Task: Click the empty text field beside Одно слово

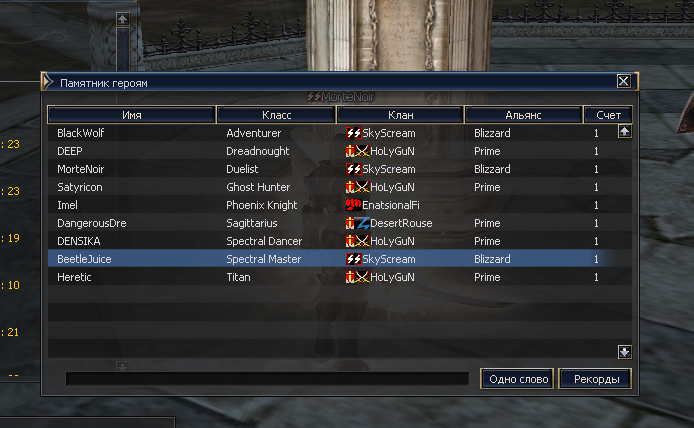Action: [x=267, y=378]
